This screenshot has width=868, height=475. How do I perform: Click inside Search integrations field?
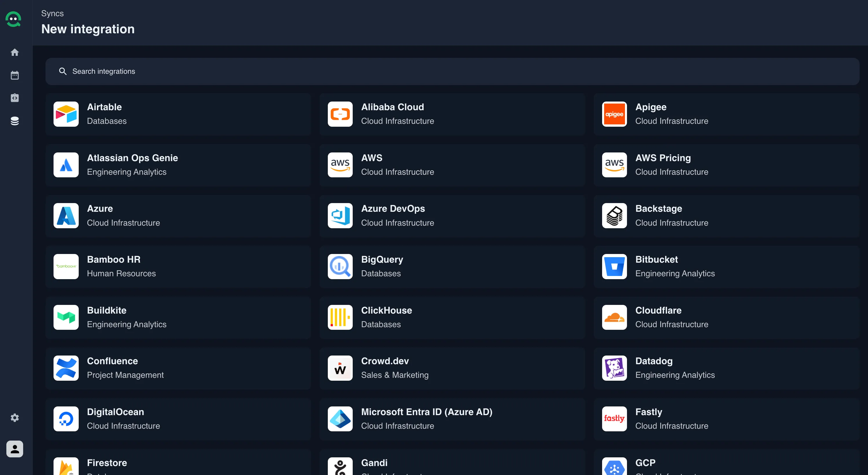[x=452, y=71]
